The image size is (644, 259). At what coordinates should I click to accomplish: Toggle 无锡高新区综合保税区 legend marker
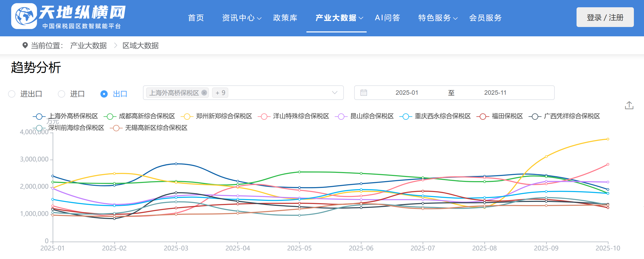click(x=116, y=128)
